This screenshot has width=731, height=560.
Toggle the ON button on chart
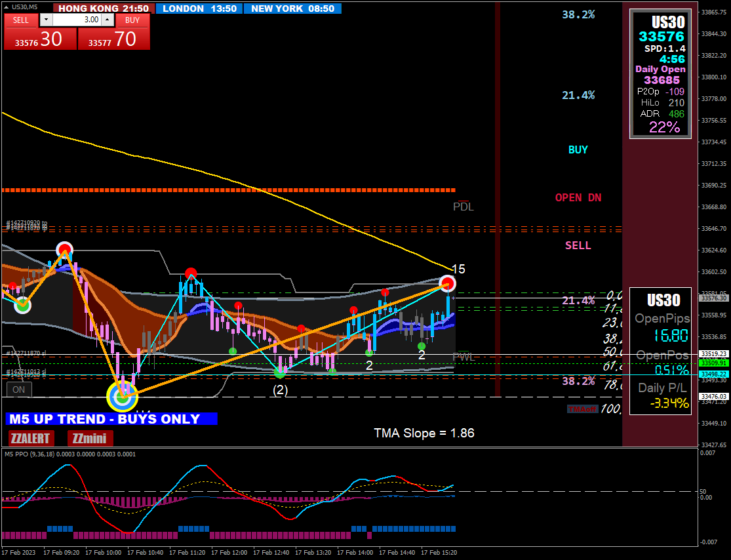tap(19, 390)
